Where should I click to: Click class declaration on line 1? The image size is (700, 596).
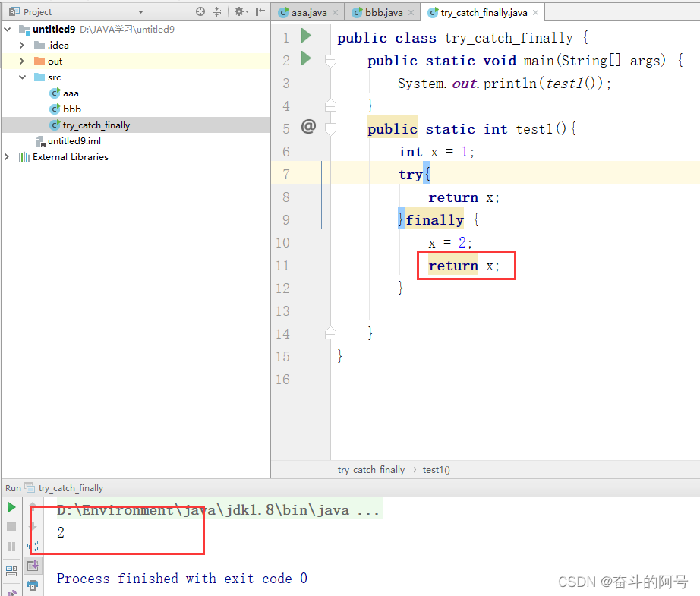click(462, 38)
